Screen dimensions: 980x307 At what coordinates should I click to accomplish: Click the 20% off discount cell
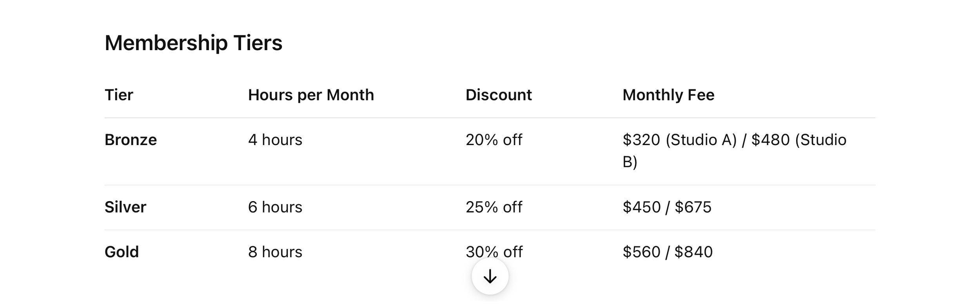click(x=494, y=140)
